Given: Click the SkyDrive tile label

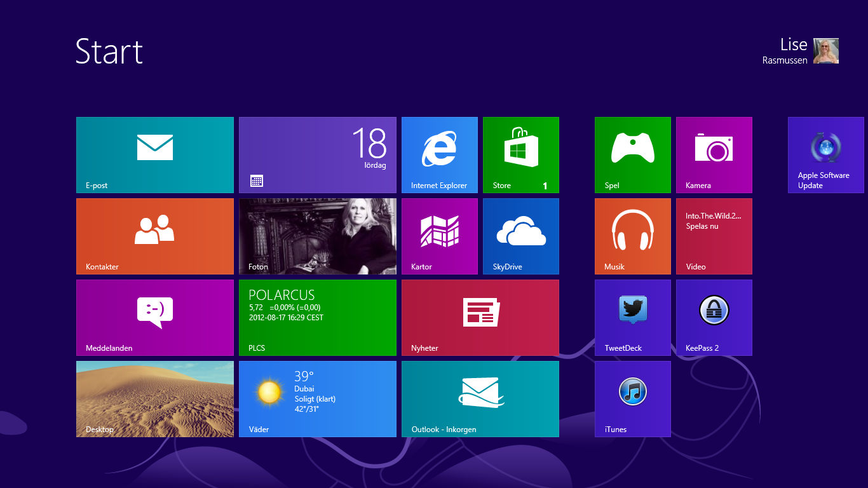Looking at the screenshot, I should tap(507, 267).
